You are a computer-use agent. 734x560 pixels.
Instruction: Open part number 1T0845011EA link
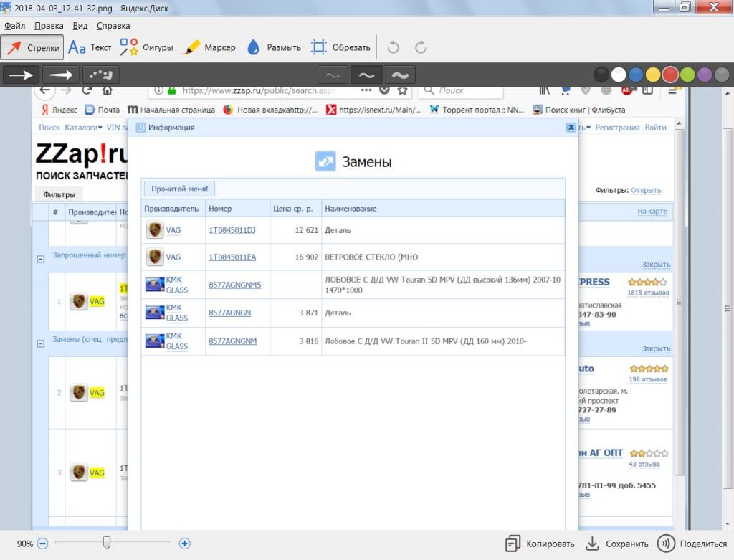(x=232, y=257)
